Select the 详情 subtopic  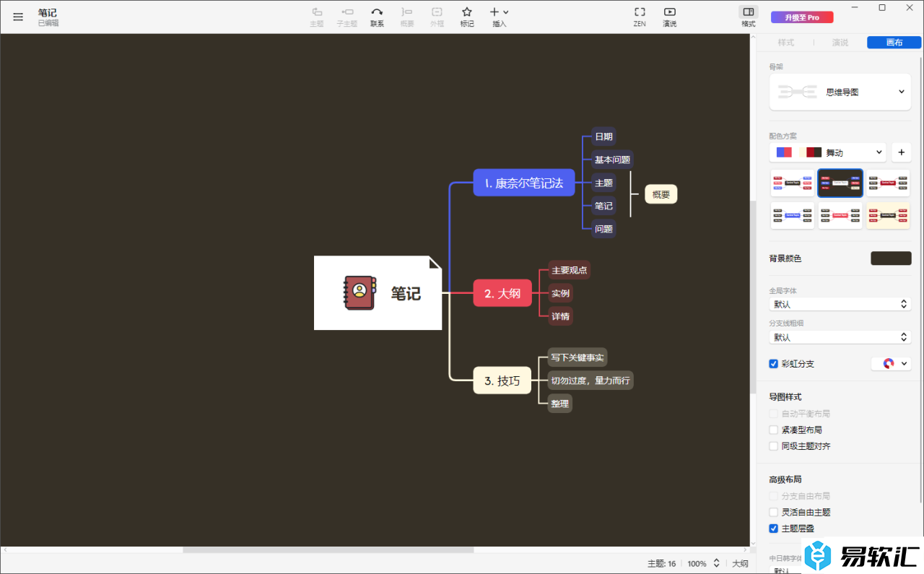pyautogui.click(x=561, y=316)
